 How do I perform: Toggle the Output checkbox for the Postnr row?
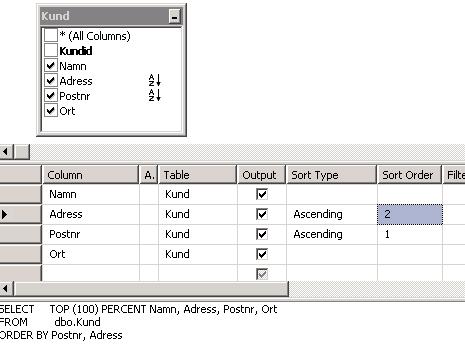point(262,234)
